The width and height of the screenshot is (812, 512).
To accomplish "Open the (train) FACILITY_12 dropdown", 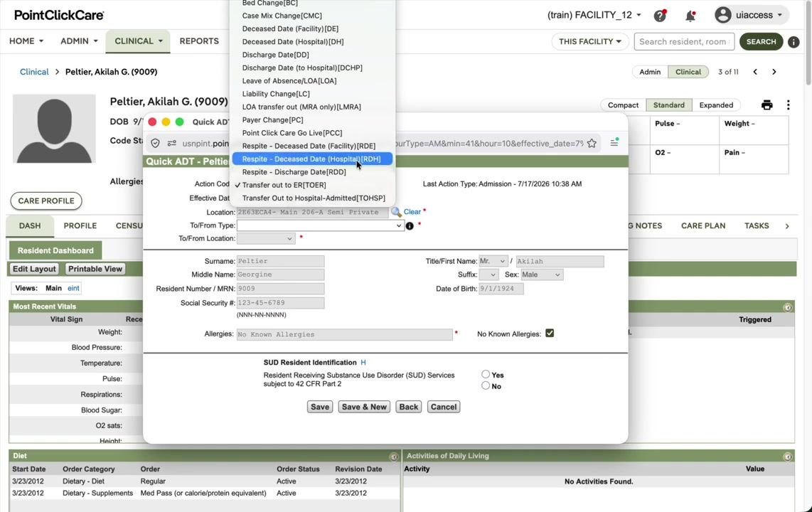I will [594, 15].
